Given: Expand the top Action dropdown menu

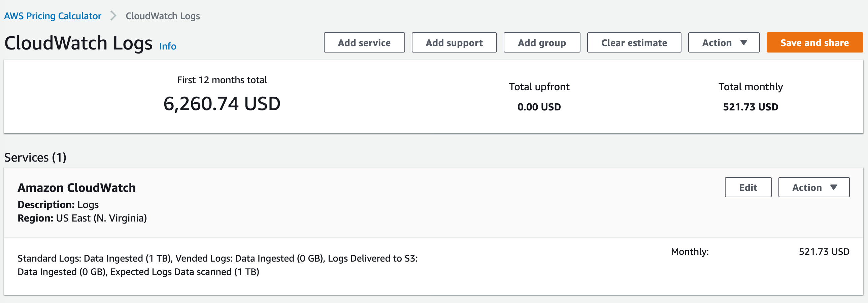Looking at the screenshot, I should 724,42.
